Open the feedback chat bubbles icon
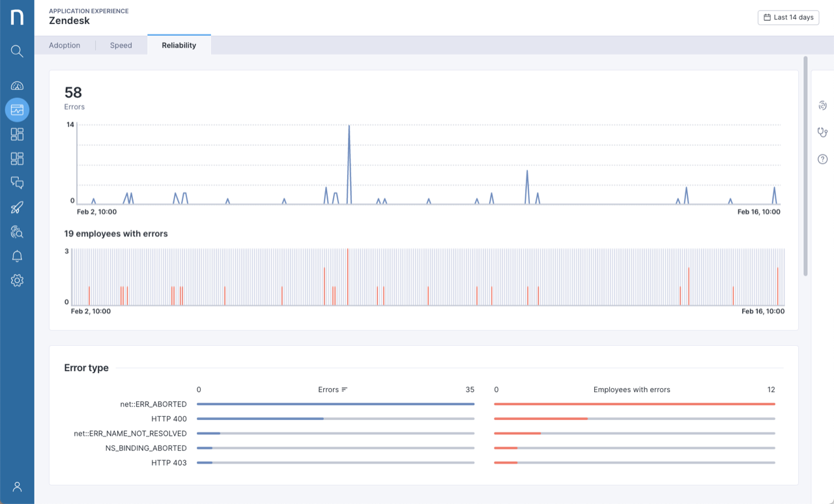834x504 pixels. pos(17,183)
